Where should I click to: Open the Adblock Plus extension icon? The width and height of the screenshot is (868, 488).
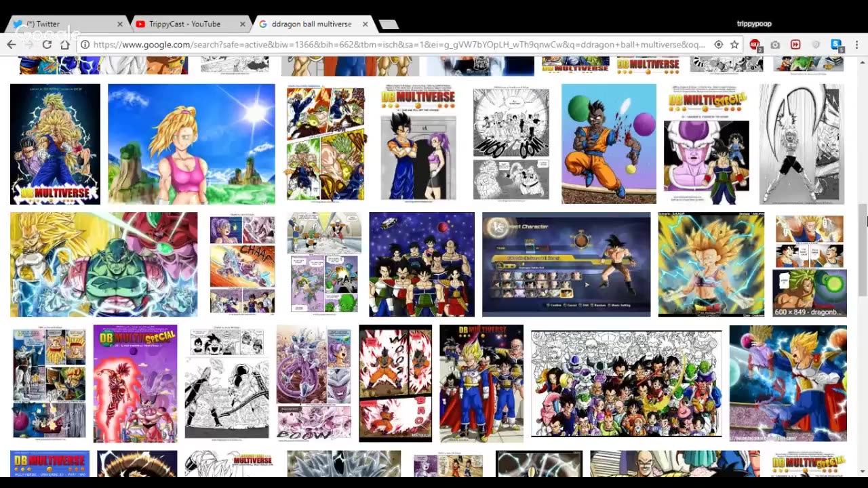pos(755,45)
